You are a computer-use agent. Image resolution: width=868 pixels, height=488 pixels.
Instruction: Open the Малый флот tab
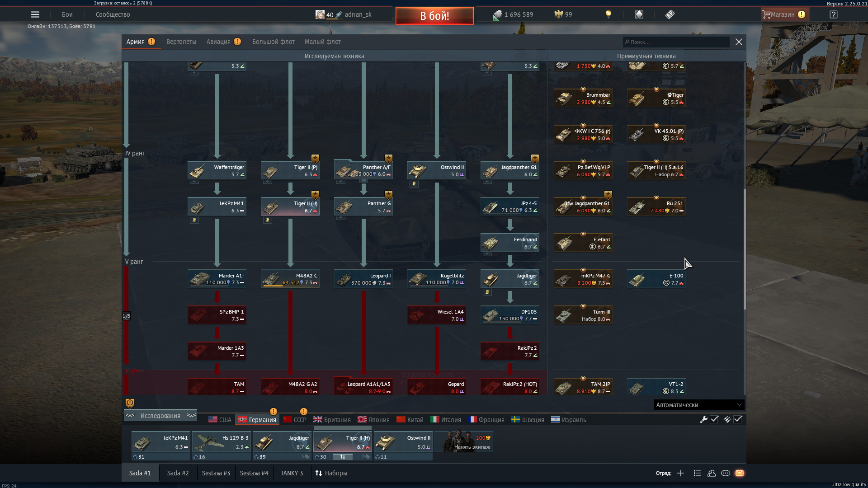323,42
